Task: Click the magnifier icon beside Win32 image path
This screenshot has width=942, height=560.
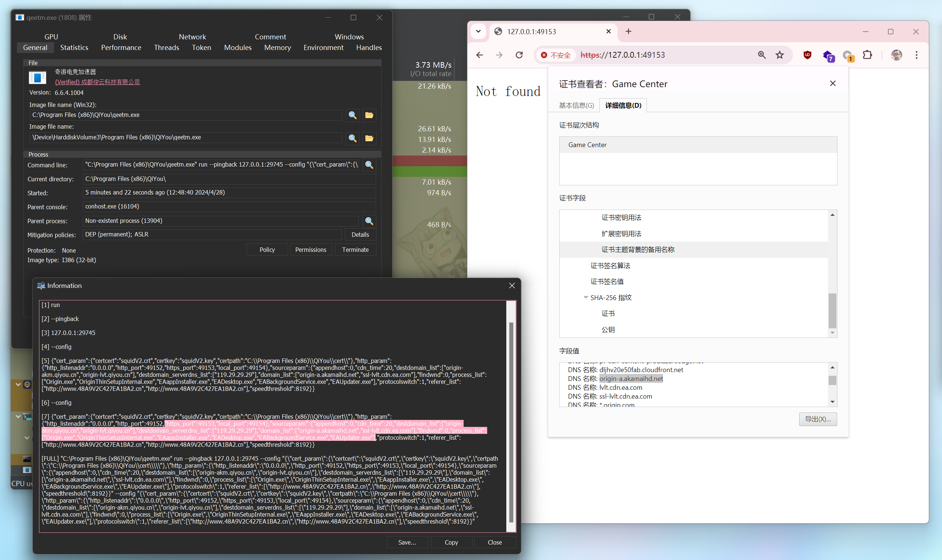Action: point(352,115)
